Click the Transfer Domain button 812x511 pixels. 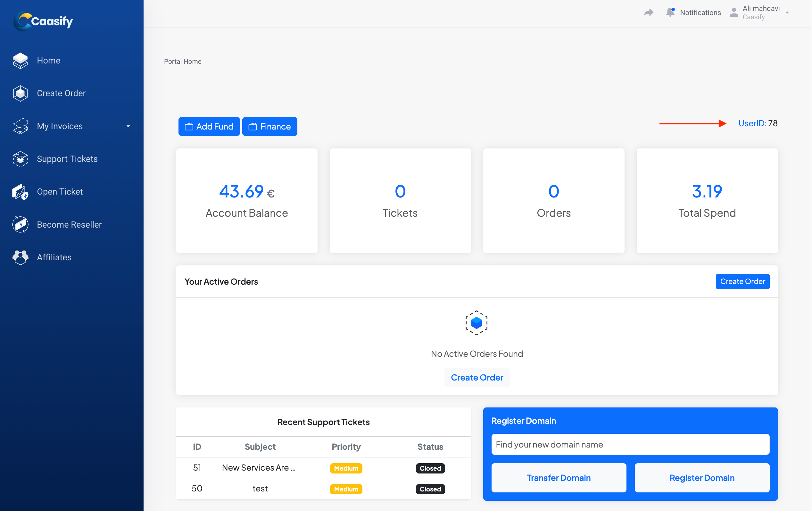[x=559, y=478]
